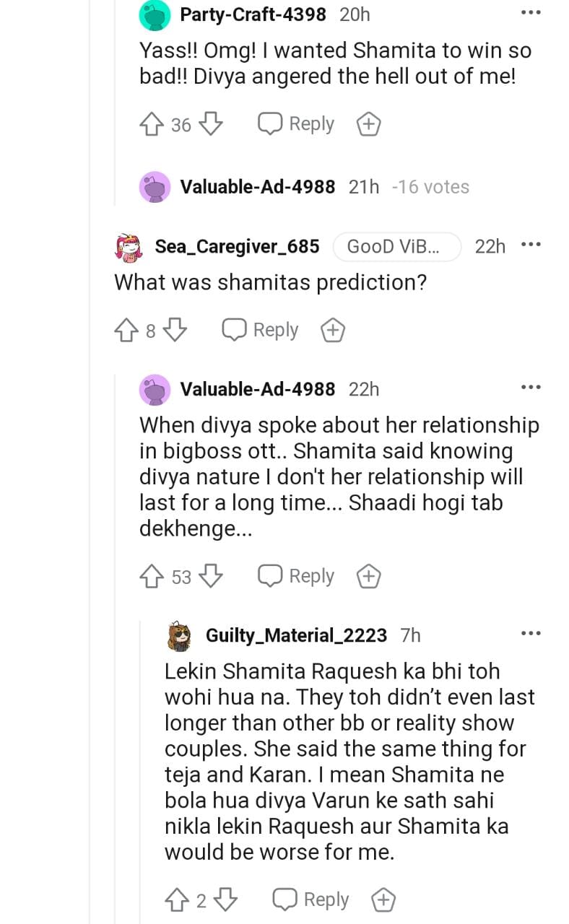This screenshot has height=924, width=569.
Task: Reply to Party-Craft-4398's comment
Action: pyautogui.click(x=297, y=124)
